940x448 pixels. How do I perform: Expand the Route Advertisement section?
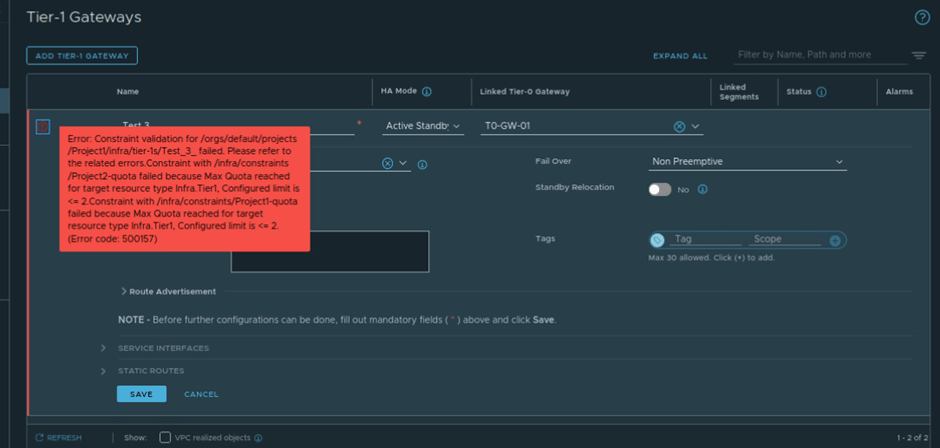pos(124,291)
